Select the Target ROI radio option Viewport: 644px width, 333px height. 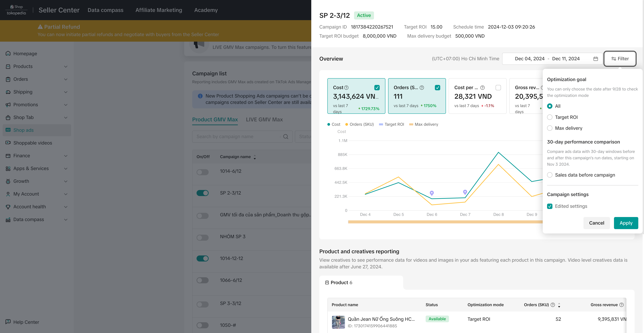point(550,117)
